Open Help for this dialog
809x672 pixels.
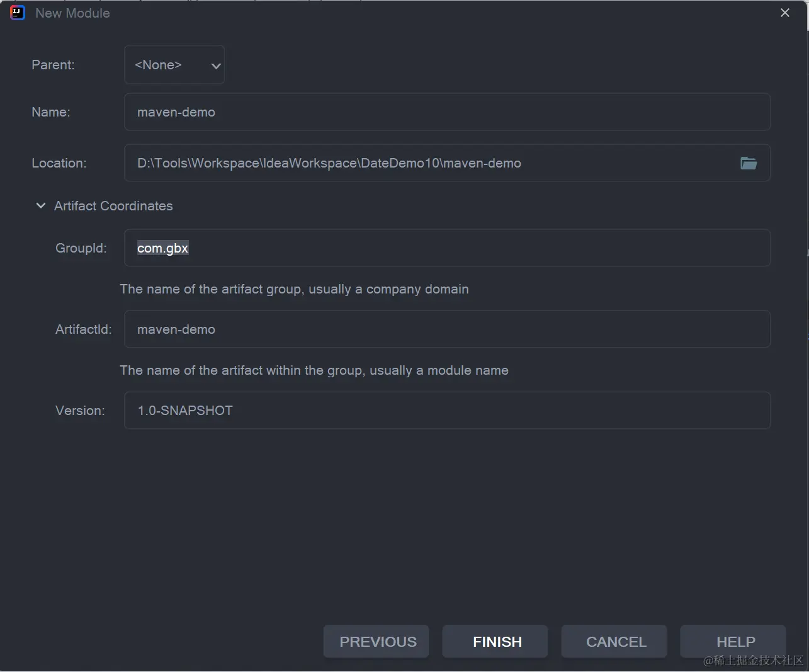(733, 641)
